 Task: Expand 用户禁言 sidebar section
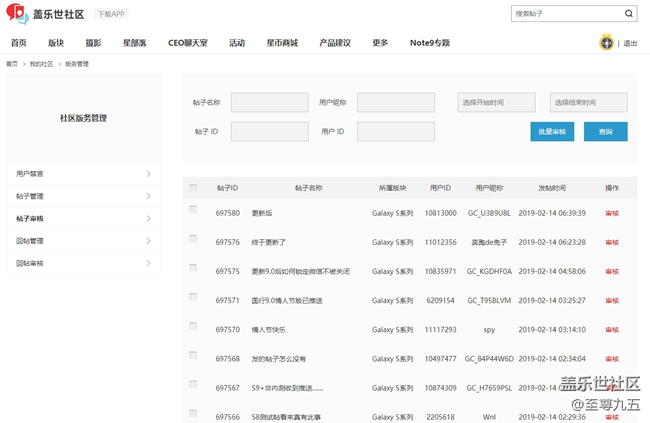[148, 174]
